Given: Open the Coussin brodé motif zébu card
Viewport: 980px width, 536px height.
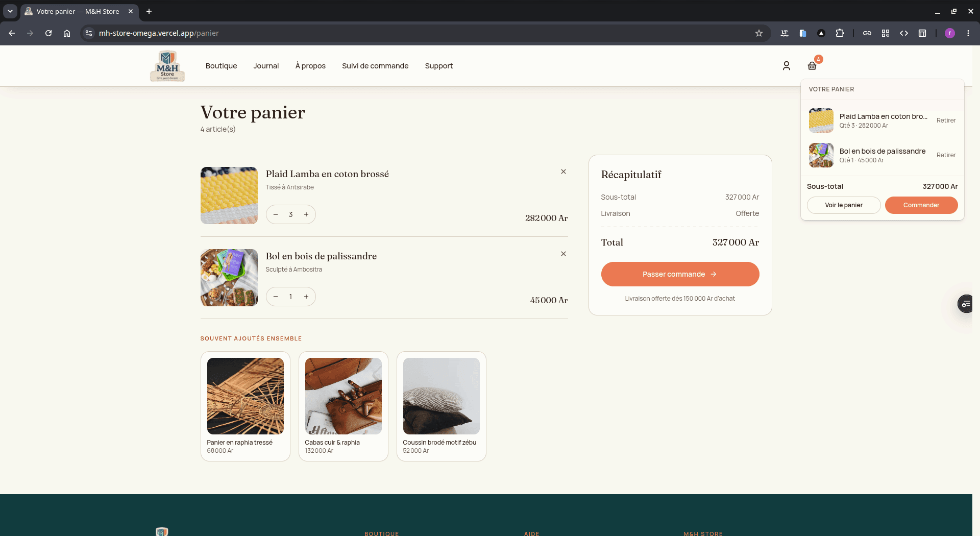Looking at the screenshot, I should [x=442, y=406].
